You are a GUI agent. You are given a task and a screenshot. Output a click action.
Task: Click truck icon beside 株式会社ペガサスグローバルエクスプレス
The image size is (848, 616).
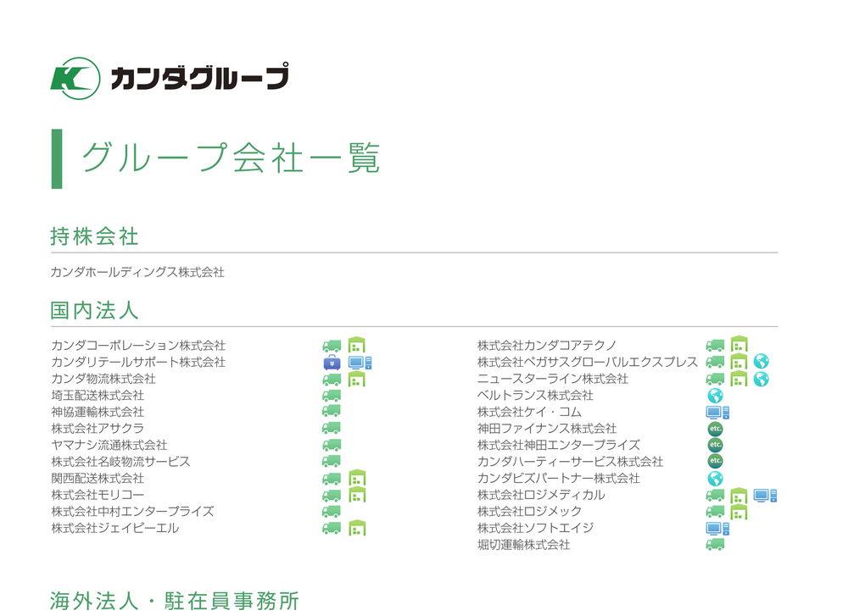coord(716,362)
